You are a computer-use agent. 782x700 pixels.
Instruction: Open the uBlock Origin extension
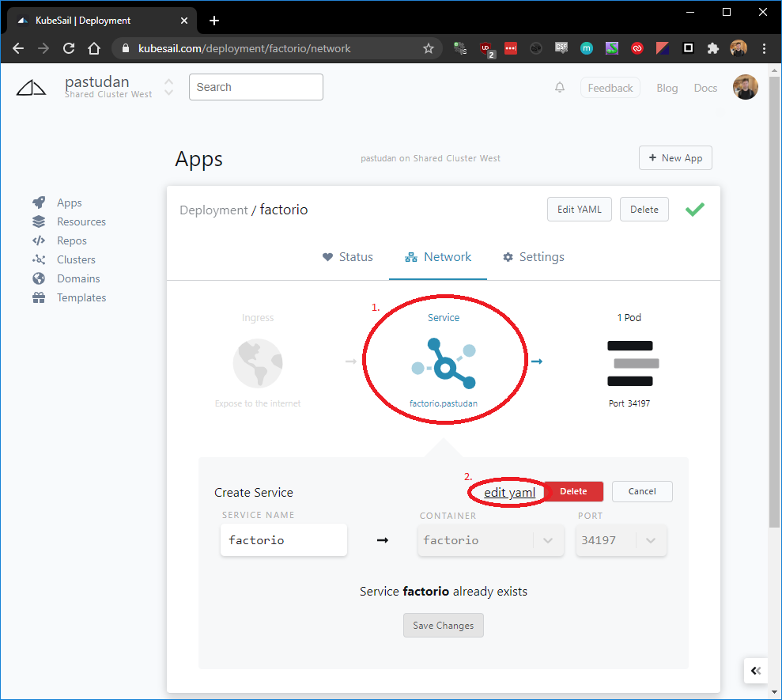click(x=485, y=49)
